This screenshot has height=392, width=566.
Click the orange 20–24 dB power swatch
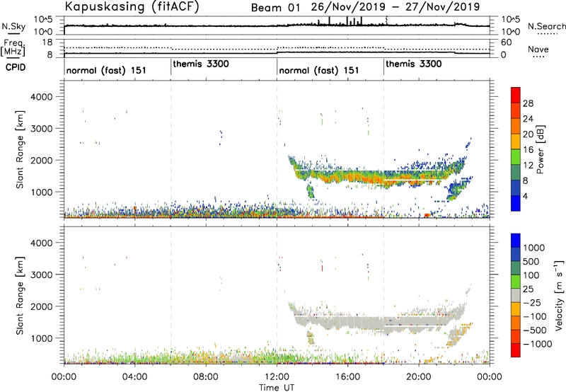[516, 127]
